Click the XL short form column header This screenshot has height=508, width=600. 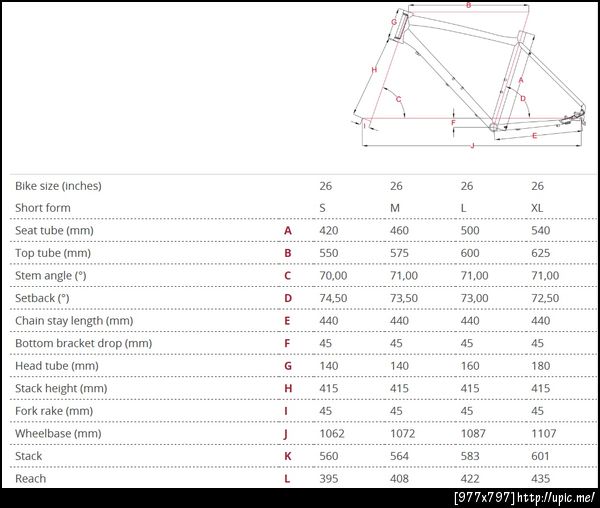[537, 208]
